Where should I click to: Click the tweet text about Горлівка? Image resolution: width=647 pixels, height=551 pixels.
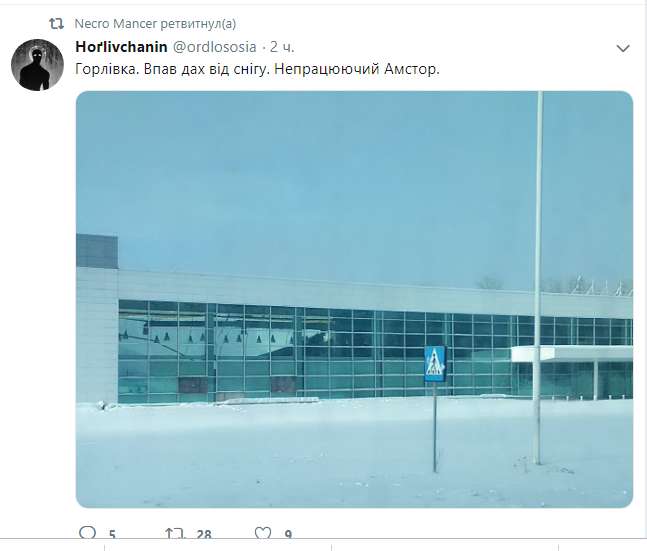click(x=257, y=69)
